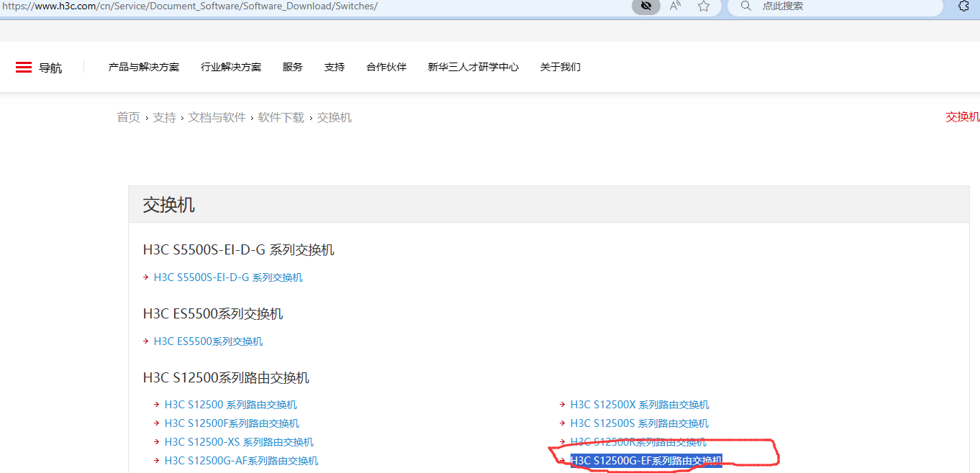Open the 合作伙伴 menu
The image size is (980, 473).
tap(386, 67)
